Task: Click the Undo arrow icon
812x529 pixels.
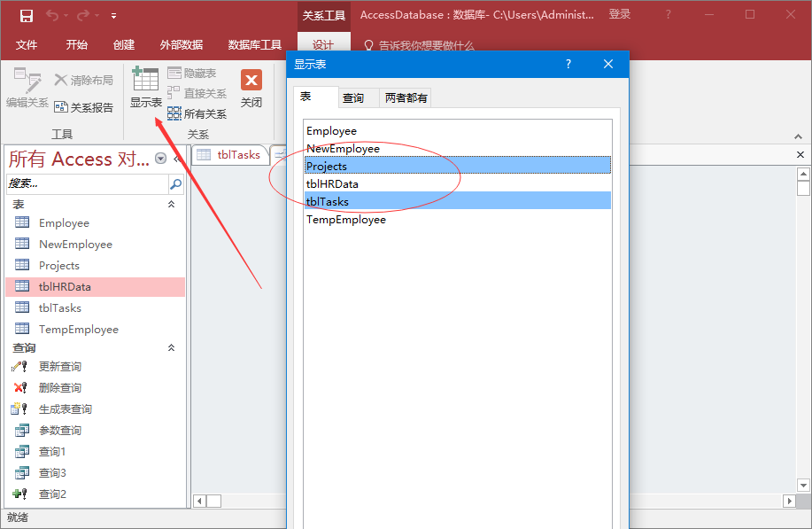Action: [x=51, y=15]
